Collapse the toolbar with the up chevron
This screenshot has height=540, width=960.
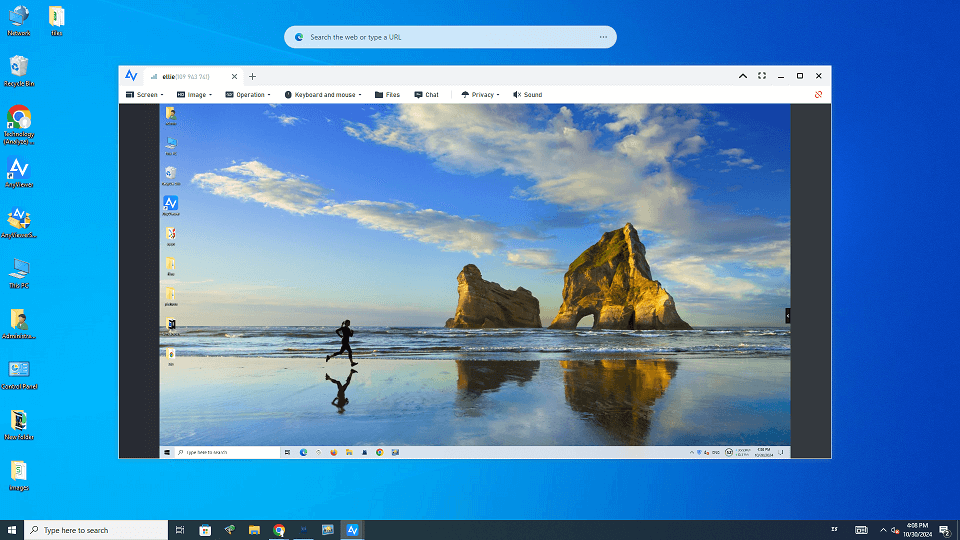point(743,76)
